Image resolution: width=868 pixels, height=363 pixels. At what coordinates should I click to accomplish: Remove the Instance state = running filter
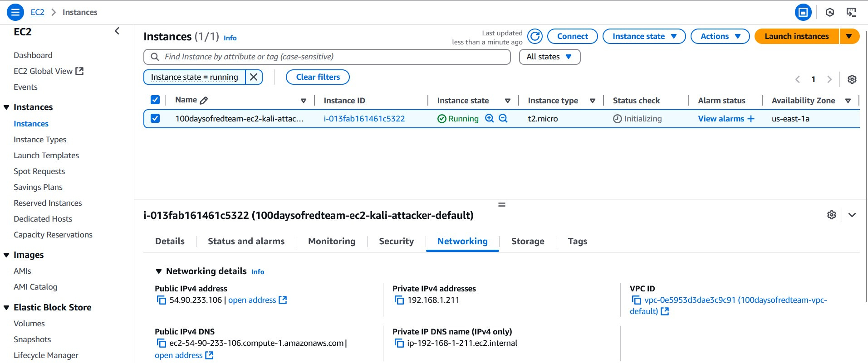point(254,77)
